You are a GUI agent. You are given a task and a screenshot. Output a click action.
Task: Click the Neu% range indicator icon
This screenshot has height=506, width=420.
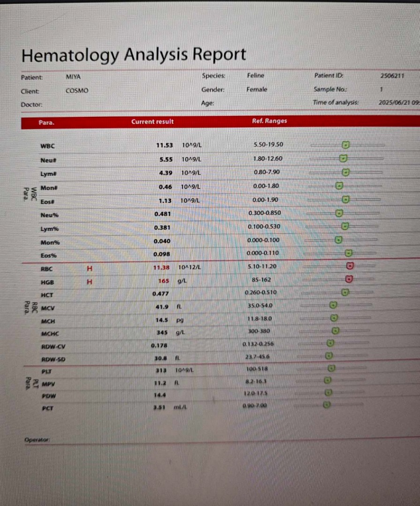tap(339, 213)
